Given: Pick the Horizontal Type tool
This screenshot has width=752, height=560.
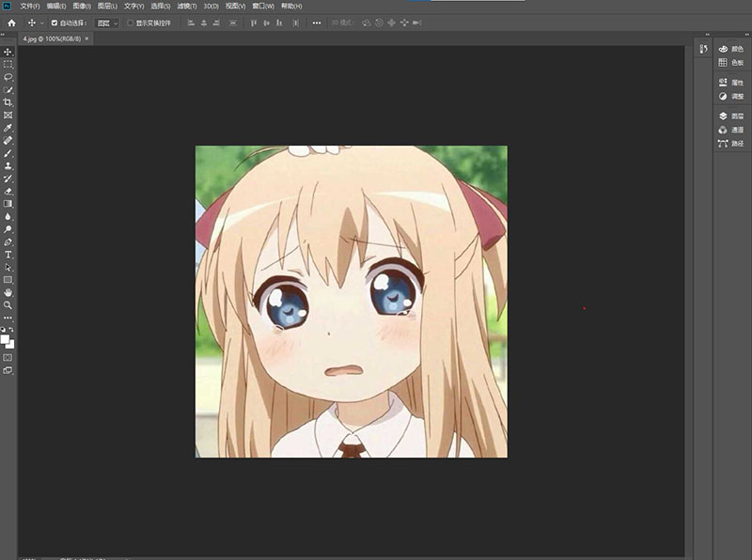Looking at the screenshot, I should (8, 255).
